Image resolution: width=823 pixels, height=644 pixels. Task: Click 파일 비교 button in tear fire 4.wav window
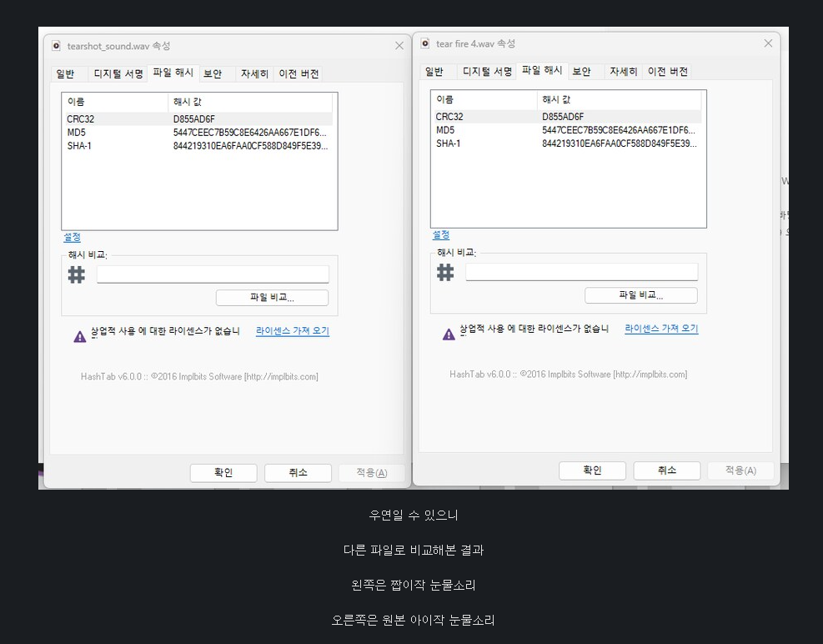click(x=641, y=296)
